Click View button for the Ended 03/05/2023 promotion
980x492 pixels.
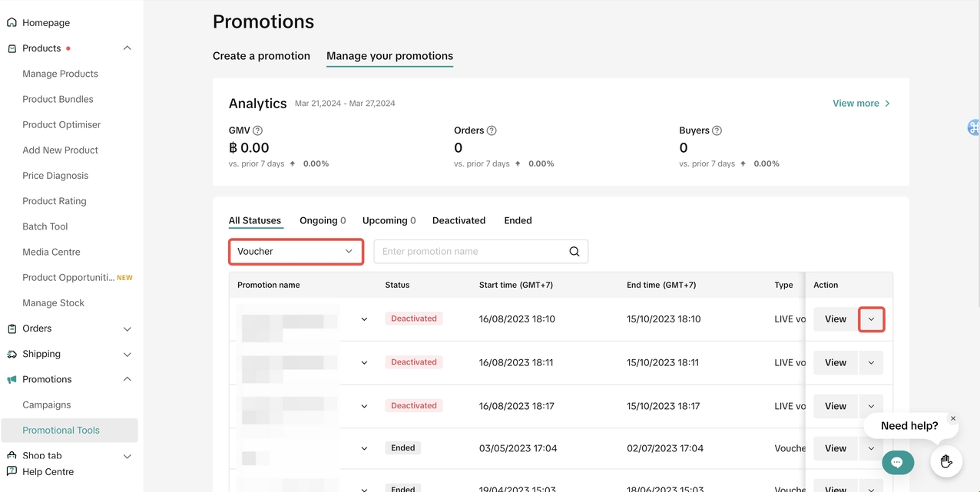point(835,448)
